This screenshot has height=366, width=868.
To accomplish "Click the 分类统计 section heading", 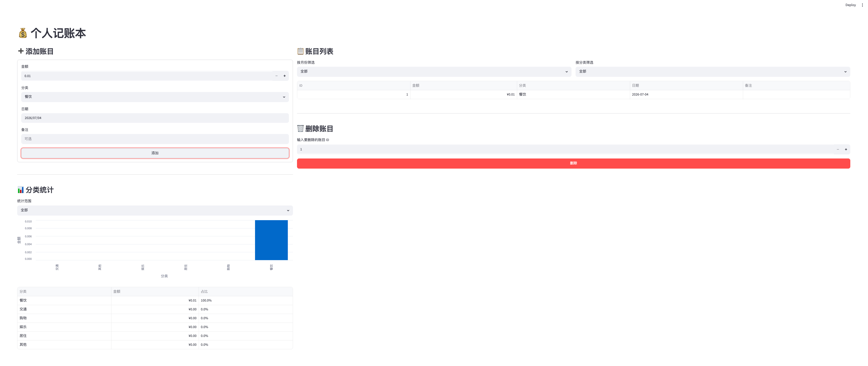I will pyautogui.click(x=35, y=190).
